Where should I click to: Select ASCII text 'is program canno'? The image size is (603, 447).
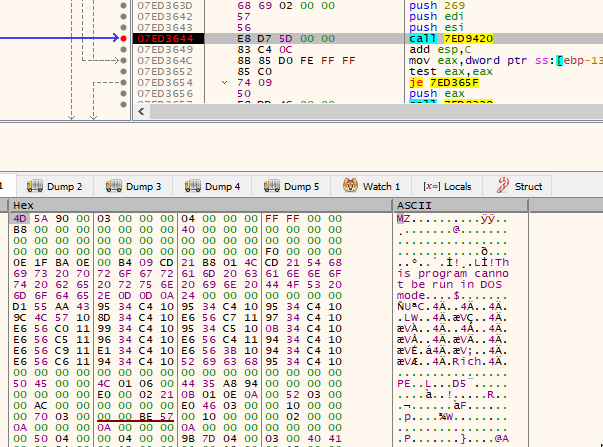[453, 274]
